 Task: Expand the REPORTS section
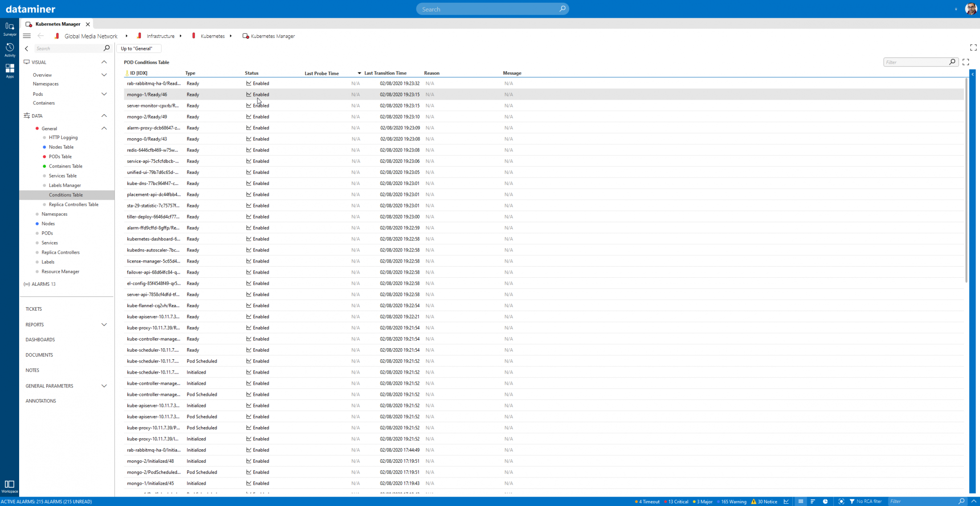pyautogui.click(x=104, y=325)
